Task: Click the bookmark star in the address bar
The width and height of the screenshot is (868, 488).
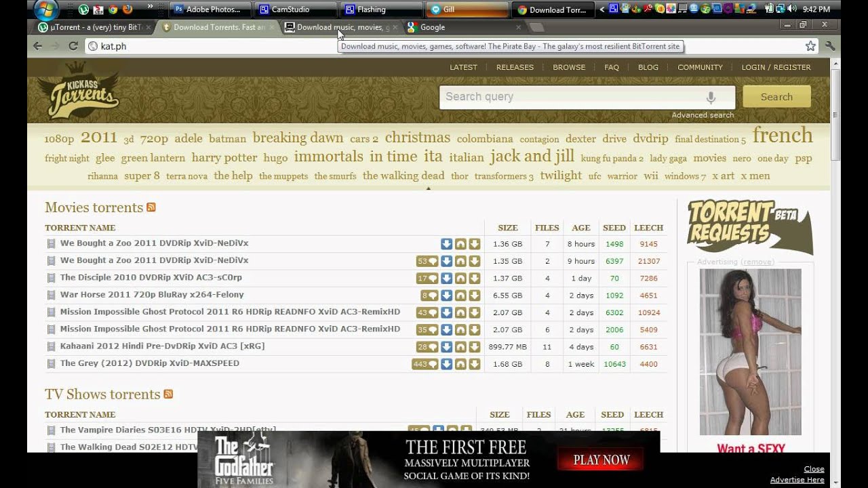Action: click(810, 46)
